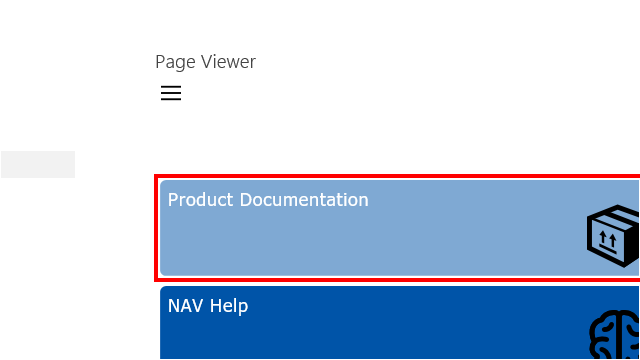The image size is (640, 360).
Task: Choose the dark blue NAV Help card
Action: tap(400, 323)
